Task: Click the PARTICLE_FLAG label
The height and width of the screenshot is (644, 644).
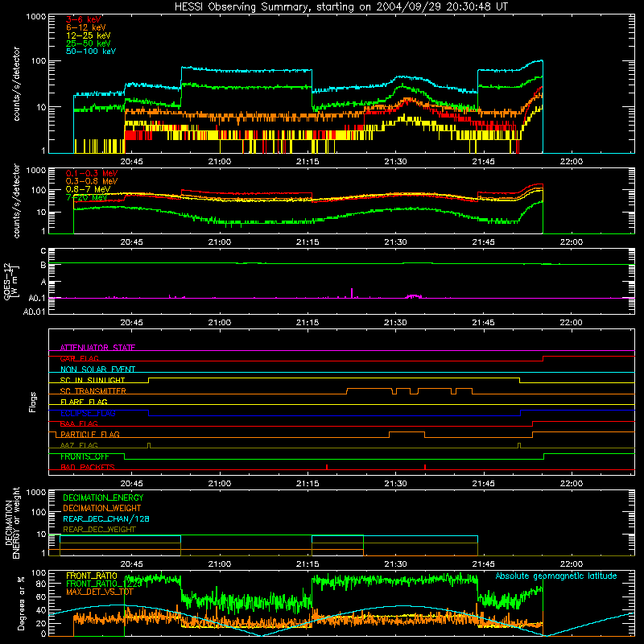Action: (90, 434)
